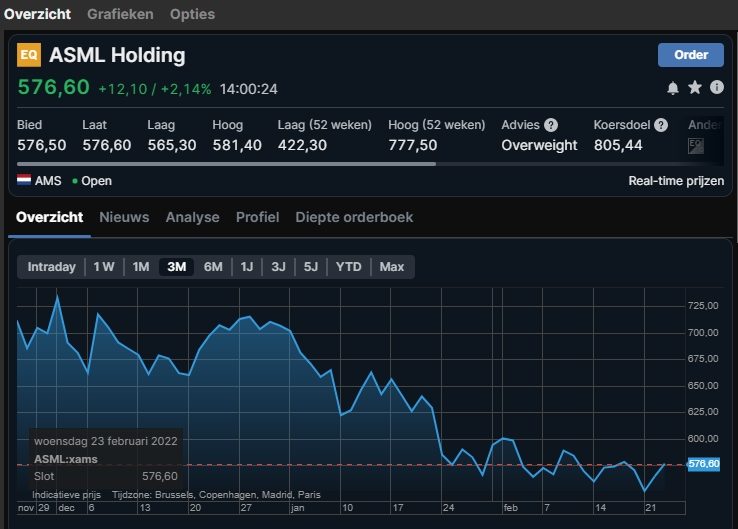Select the YTD chart period

[348, 267]
